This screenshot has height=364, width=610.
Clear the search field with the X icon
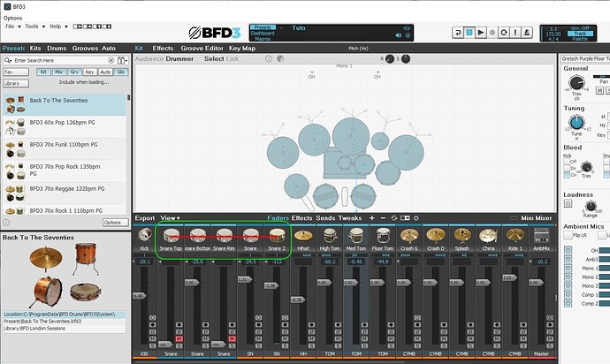[111, 60]
